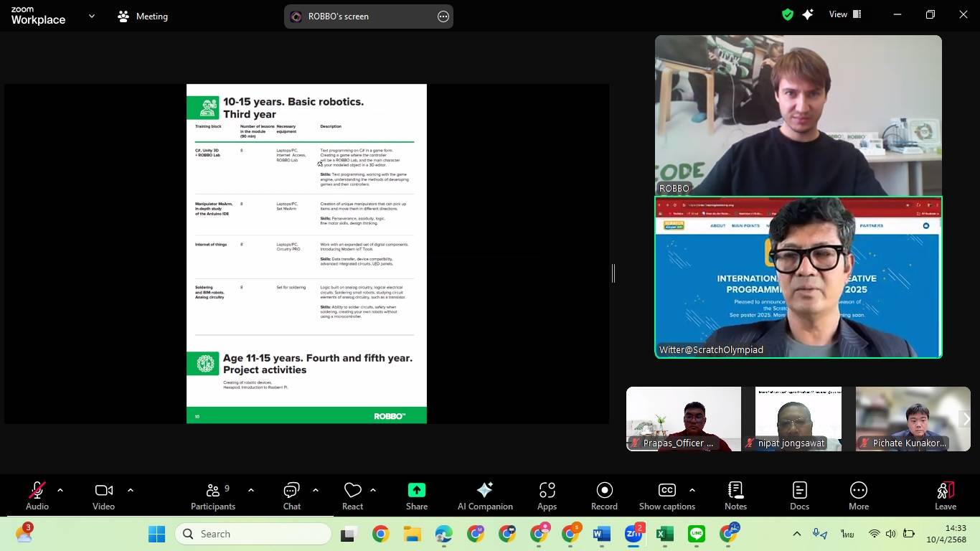Viewport: 980px width, 551px height.
Task: Click the microphone tray icon
Action: [x=819, y=534]
